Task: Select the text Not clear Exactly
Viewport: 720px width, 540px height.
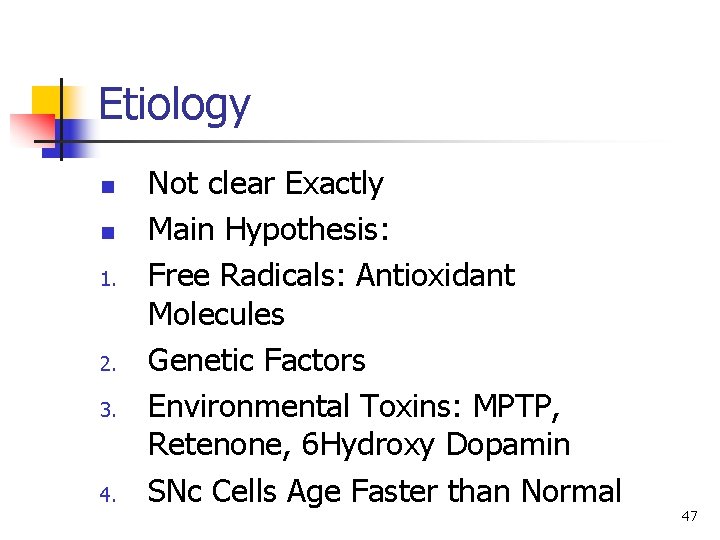Action: click(x=265, y=184)
